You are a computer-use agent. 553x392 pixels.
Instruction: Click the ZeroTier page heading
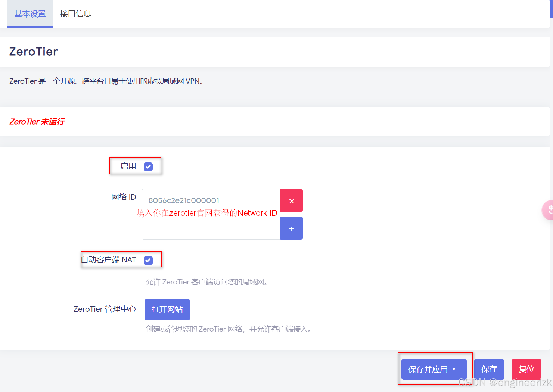point(34,52)
